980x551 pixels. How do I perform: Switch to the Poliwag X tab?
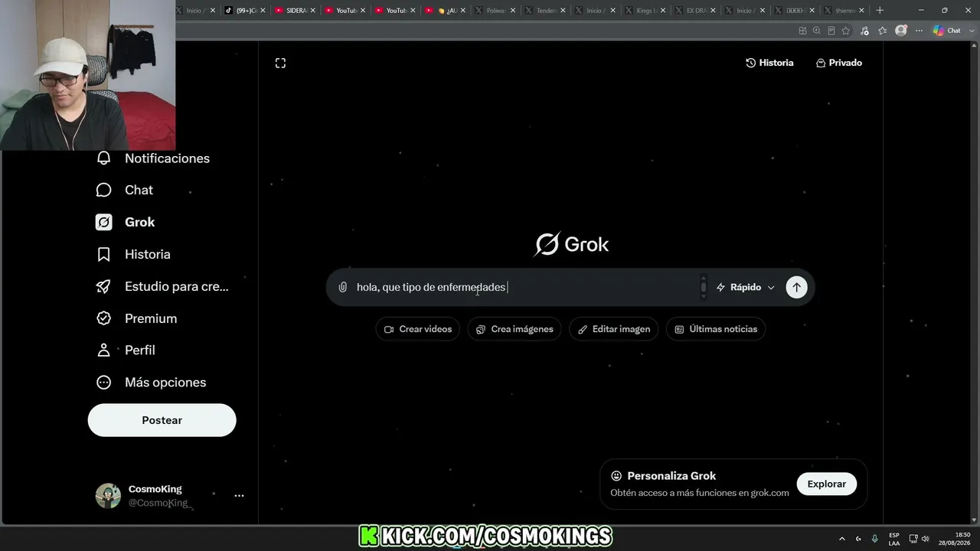click(495, 11)
